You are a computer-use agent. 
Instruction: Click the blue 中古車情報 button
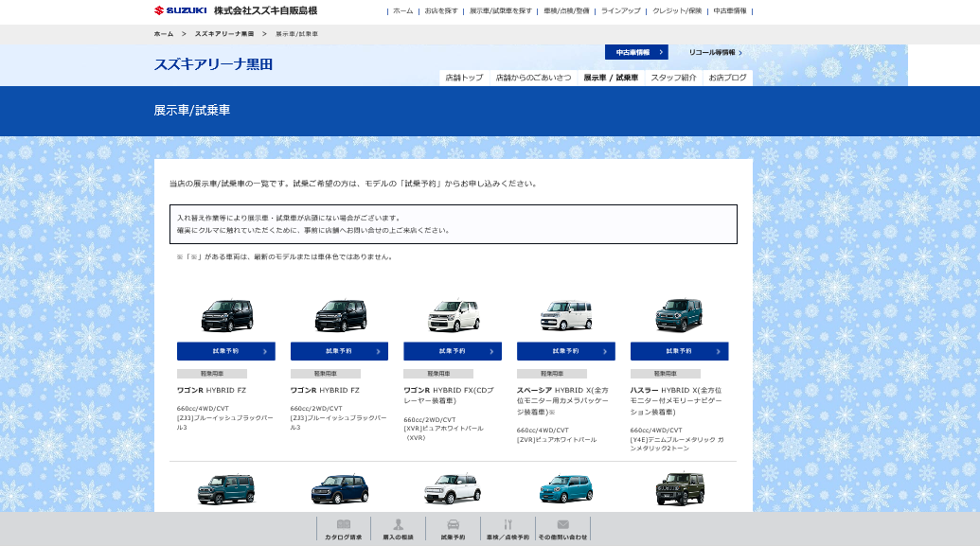point(636,52)
